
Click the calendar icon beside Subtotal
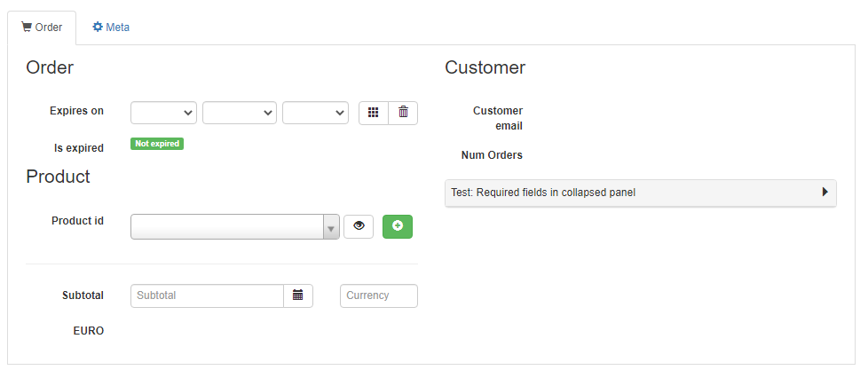coord(298,295)
